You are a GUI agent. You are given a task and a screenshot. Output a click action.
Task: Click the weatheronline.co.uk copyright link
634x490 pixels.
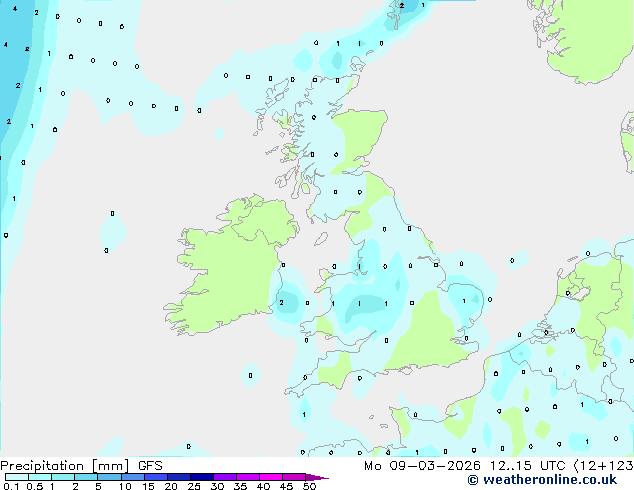coord(542,480)
